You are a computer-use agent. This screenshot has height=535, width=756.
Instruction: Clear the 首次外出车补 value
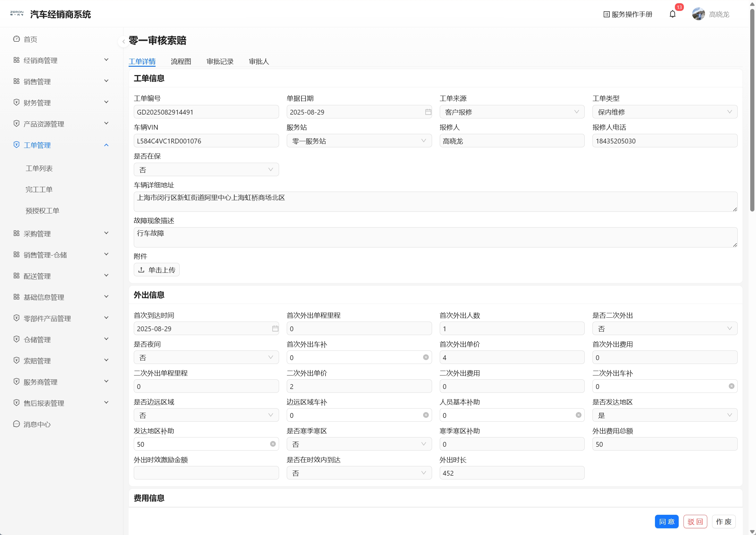tap(425, 358)
